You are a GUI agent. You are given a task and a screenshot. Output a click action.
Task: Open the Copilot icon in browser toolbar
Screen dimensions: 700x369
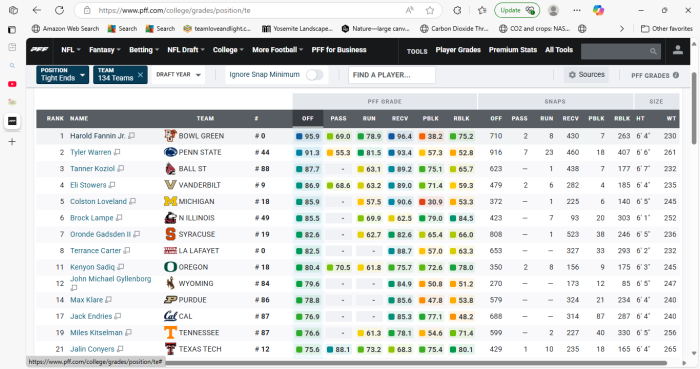(598, 10)
